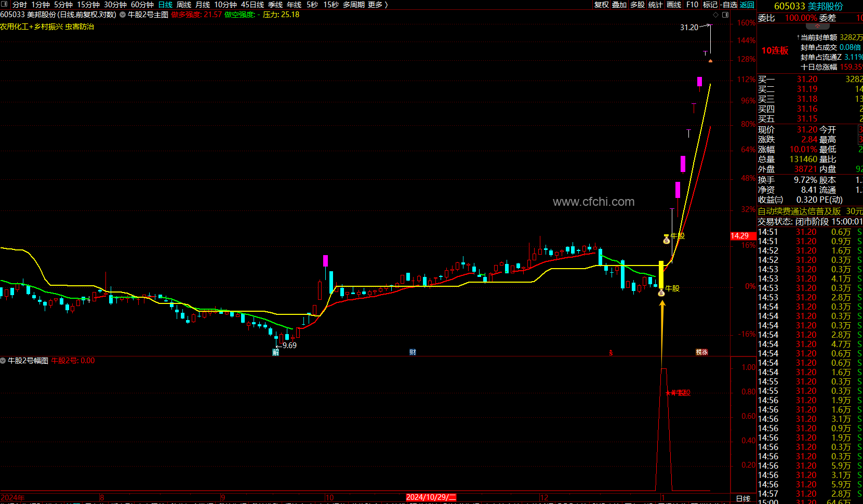Click the diamond icon at chart top-right
The image size is (863, 504).
tap(716, 15)
